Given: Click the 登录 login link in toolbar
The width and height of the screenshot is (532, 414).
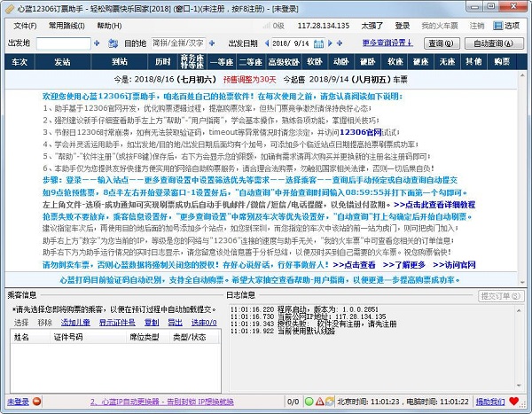Looking at the screenshot, I should click(402, 26).
